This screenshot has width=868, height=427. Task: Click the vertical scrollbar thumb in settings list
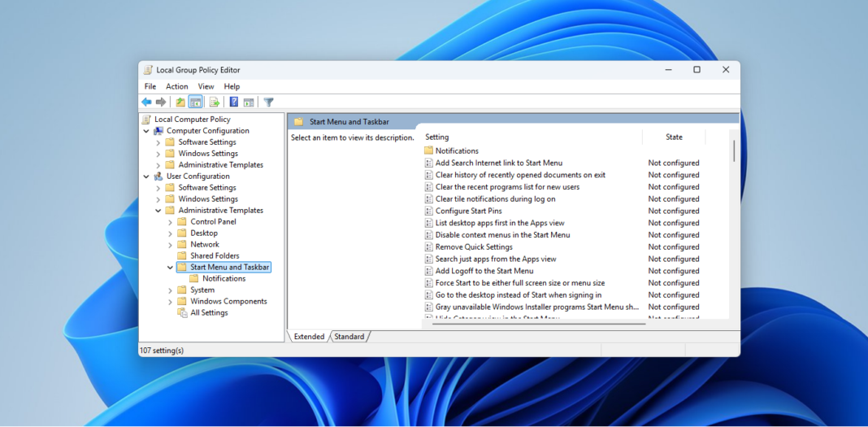[734, 150]
